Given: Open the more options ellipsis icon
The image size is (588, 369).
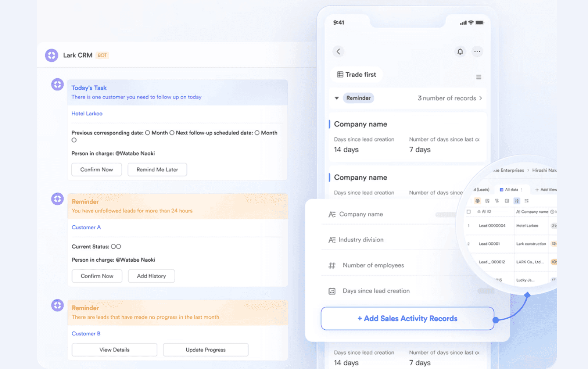Looking at the screenshot, I should (x=477, y=51).
